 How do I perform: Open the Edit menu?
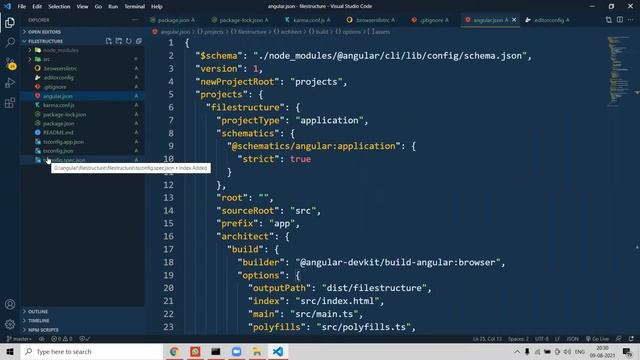pyautogui.click(x=37, y=6)
